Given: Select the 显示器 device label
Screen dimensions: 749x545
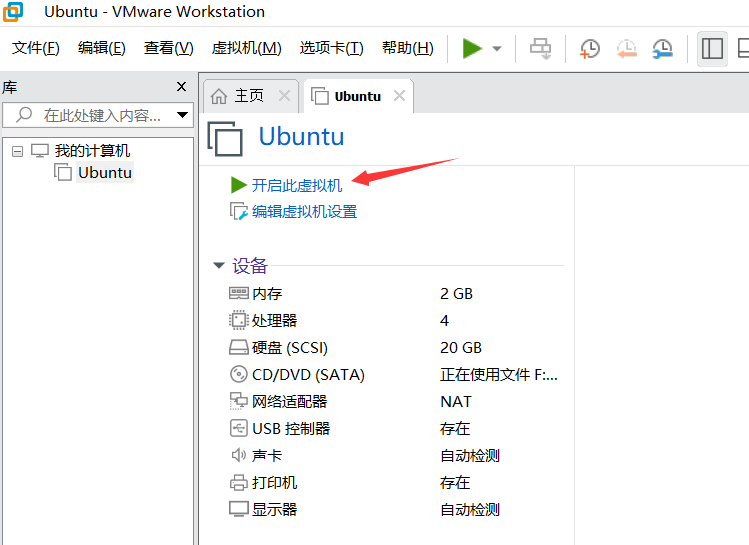Looking at the screenshot, I should 275,510.
